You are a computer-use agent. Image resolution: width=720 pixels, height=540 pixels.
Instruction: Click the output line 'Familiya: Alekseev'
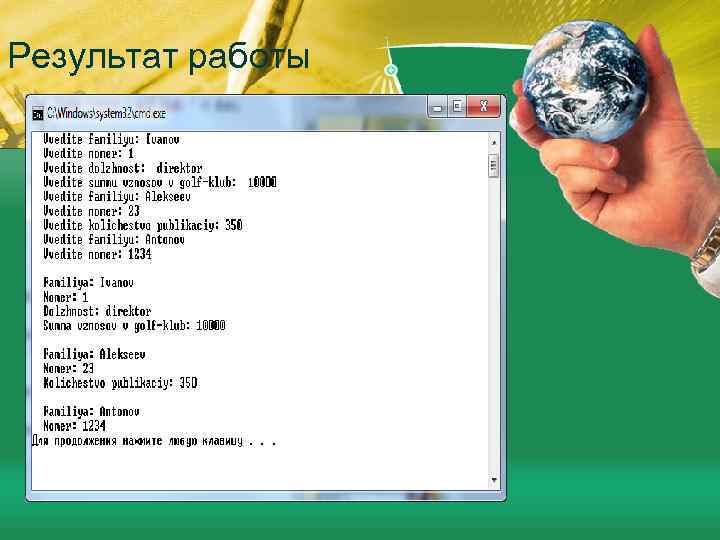(94, 354)
